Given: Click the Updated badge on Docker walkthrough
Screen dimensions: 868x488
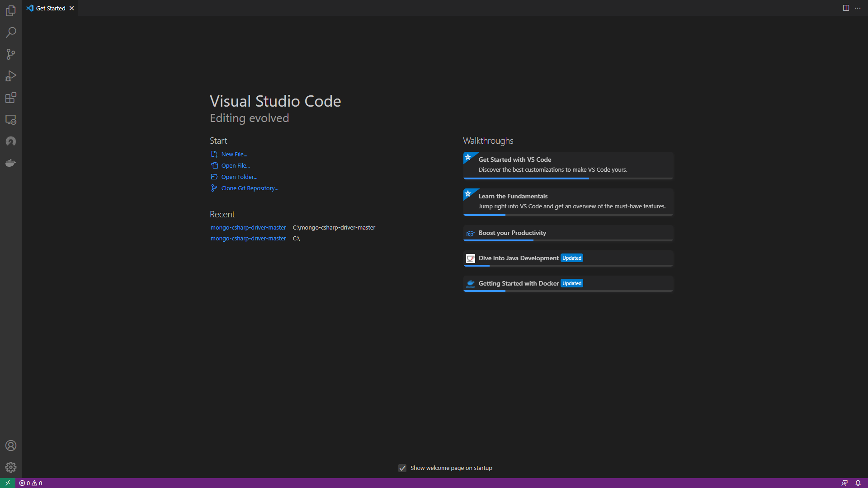Looking at the screenshot, I should pos(572,284).
